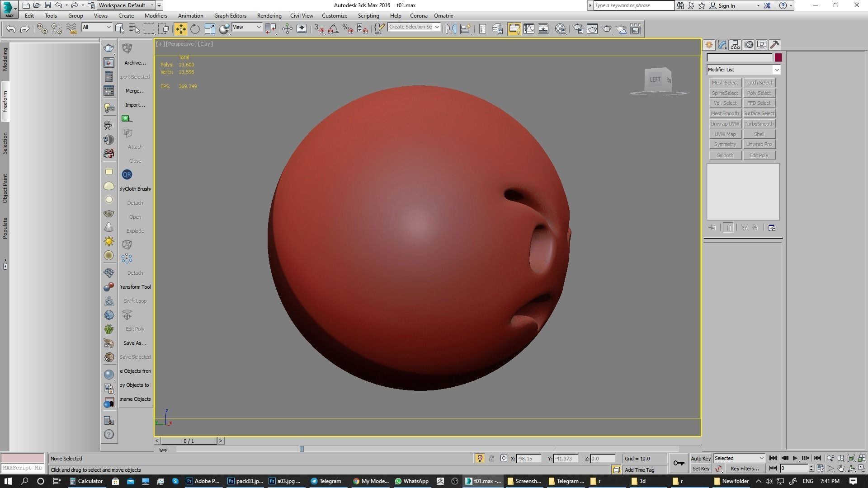The image size is (868, 488).
Task: Toggle the 3D Snaps button
Action: (x=319, y=29)
